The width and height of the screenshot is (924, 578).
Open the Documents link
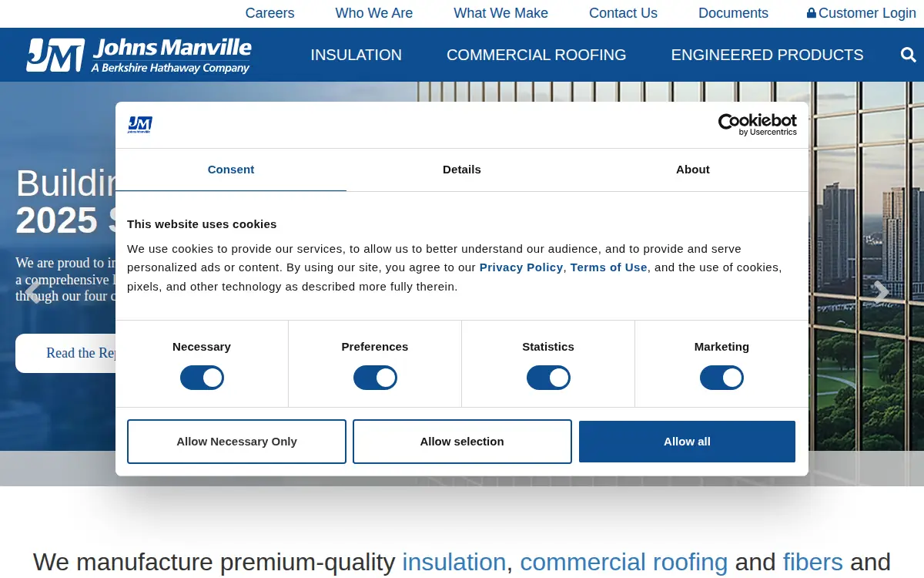pyautogui.click(x=733, y=13)
